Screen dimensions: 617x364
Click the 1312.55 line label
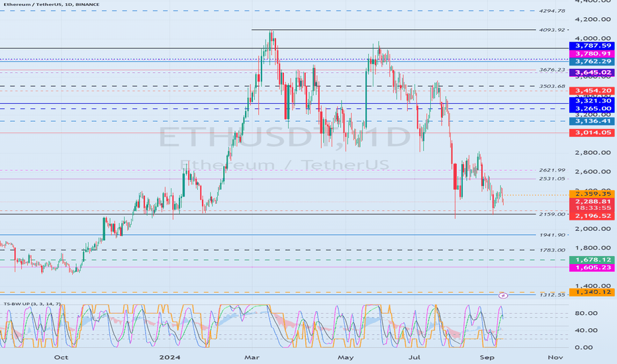(x=552, y=295)
